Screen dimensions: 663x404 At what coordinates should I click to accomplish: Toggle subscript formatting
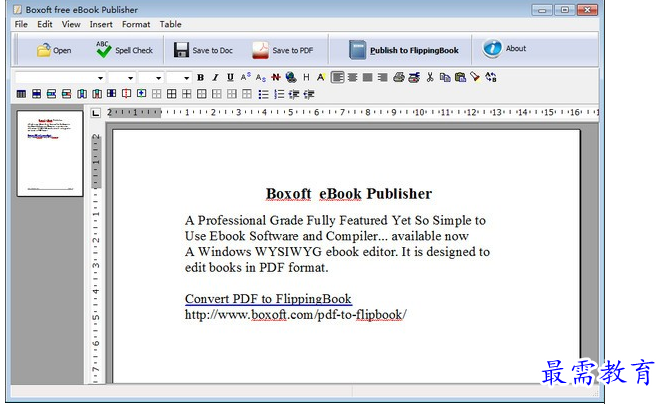click(260, 77)
